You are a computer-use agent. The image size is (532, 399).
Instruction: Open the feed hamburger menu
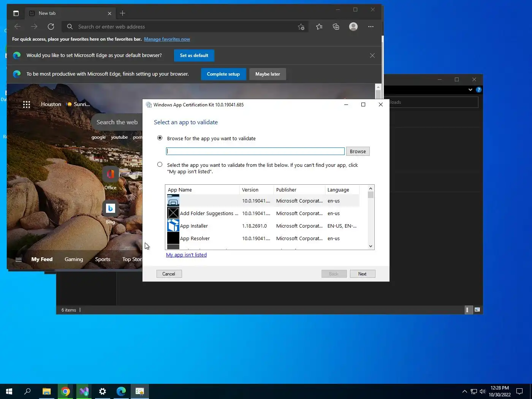(x=18, y=260)
